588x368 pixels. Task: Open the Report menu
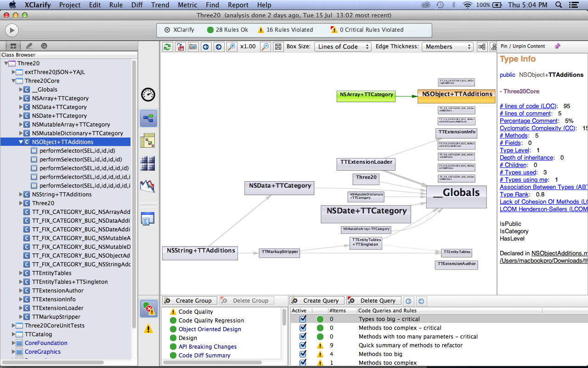click(x=238, y=5)
